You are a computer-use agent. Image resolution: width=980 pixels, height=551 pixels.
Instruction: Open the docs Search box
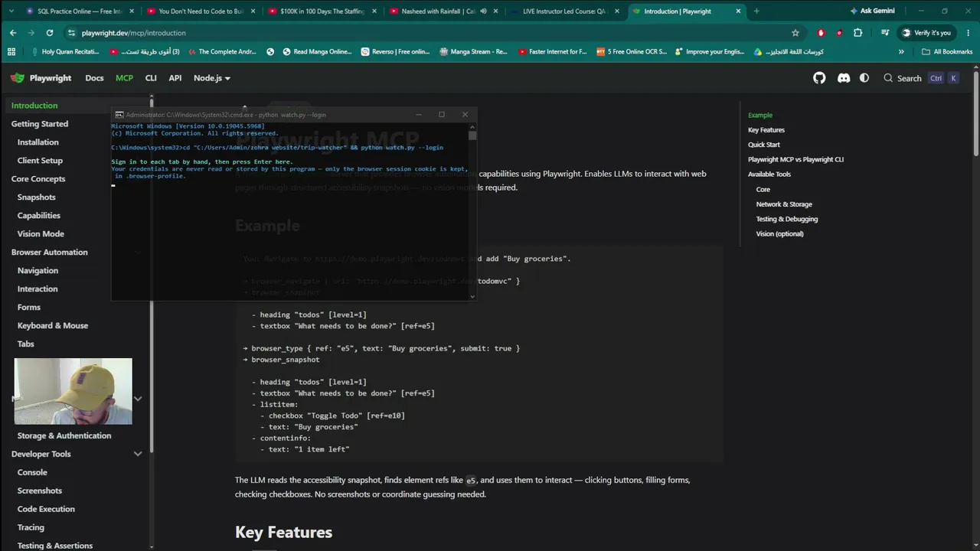coord(920,78)
